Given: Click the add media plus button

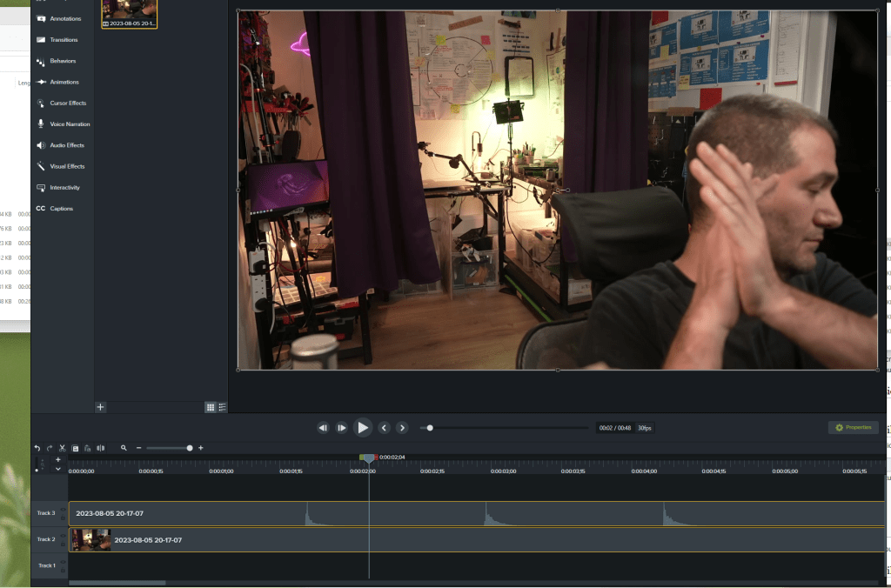Looking at the screenshot, I should click(x=101, y=407).
